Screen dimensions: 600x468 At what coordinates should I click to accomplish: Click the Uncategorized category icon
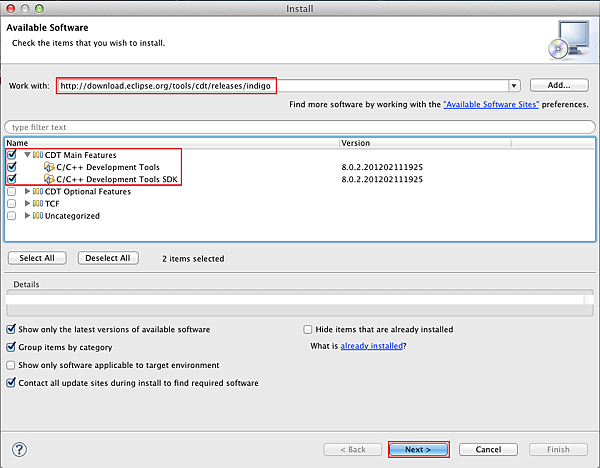(38, 216)
